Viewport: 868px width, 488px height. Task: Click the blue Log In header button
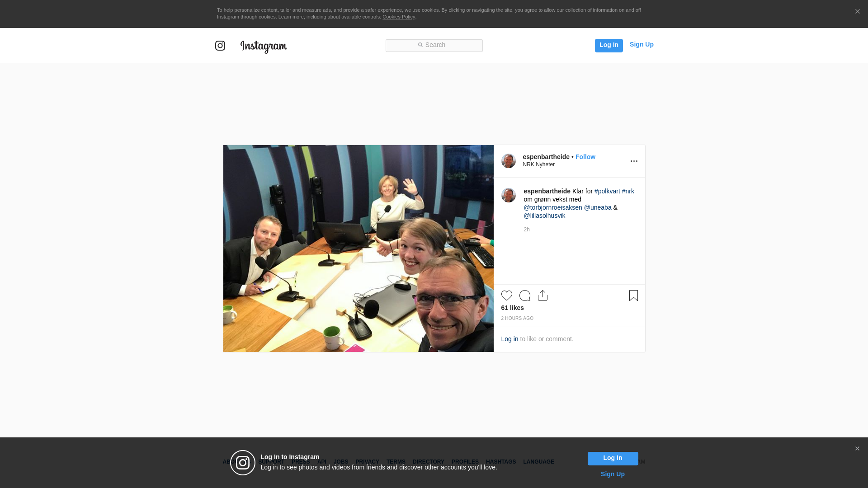(x=609, y=45)
